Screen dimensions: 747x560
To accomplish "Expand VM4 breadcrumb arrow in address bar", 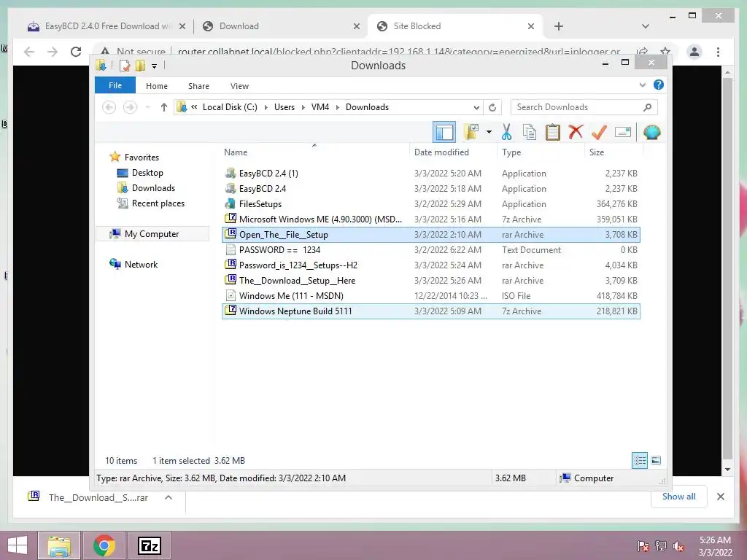I will (337, 108).
